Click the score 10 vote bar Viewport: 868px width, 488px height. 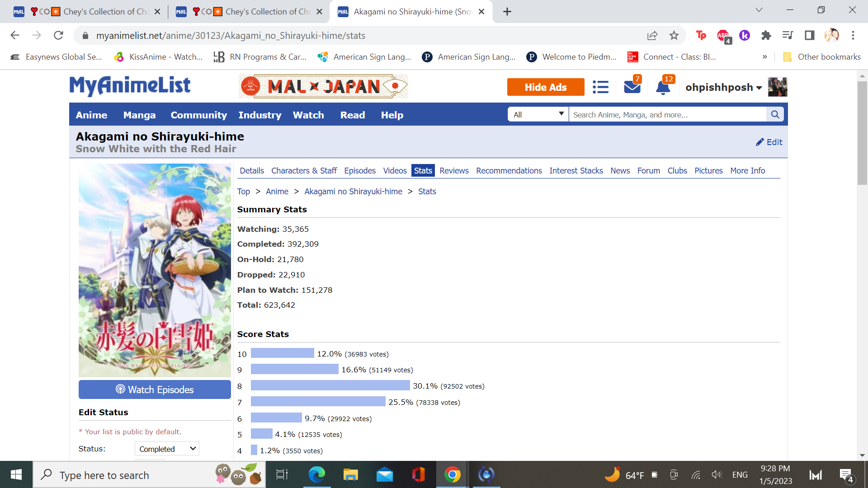coord(282,353)
